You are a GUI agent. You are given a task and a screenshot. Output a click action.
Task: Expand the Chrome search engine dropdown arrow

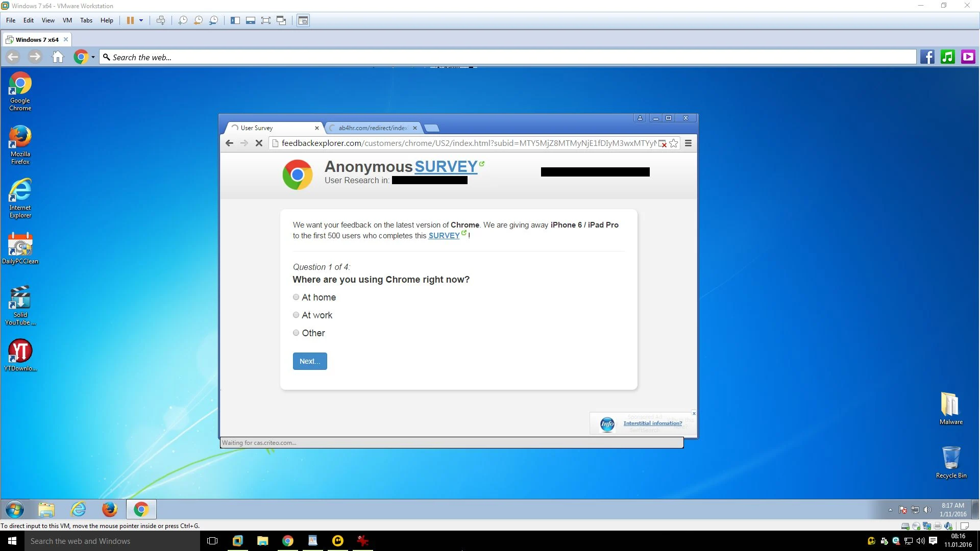click(x=93, y=57)
